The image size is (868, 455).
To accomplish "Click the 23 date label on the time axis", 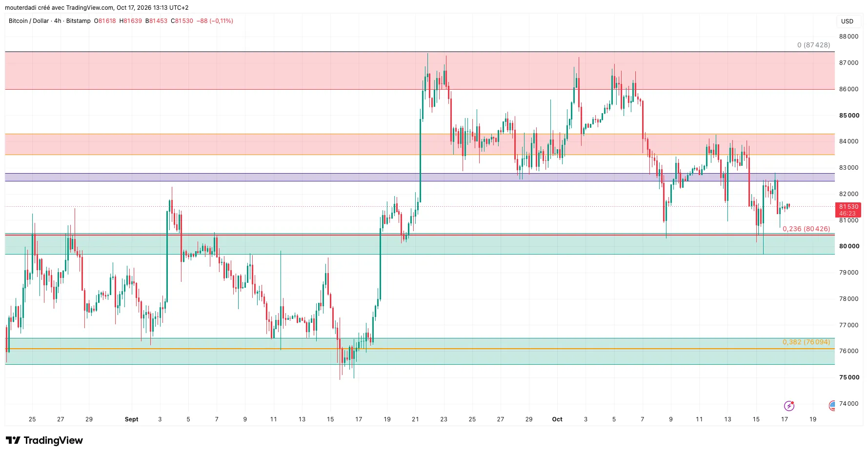I will tap(444, 419).
